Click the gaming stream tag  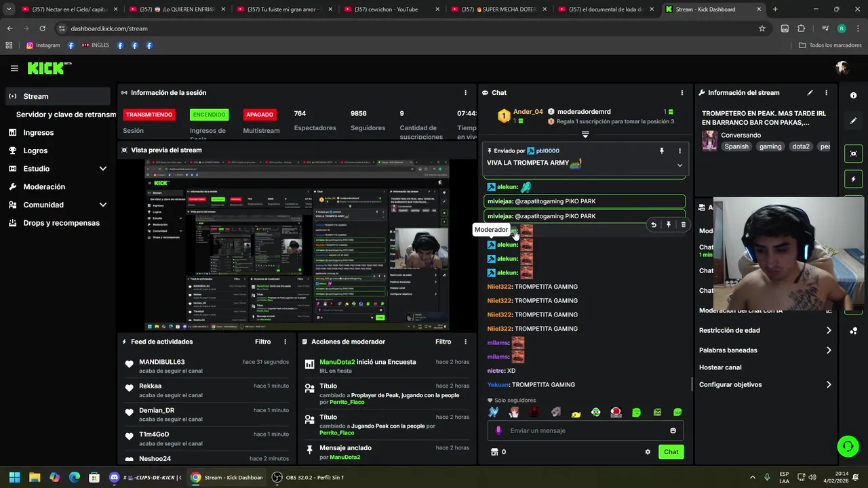tap(770, 146)
